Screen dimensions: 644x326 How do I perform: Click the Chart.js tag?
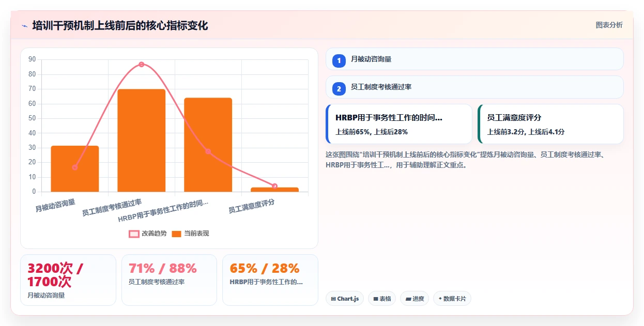(x=345, y=299)
